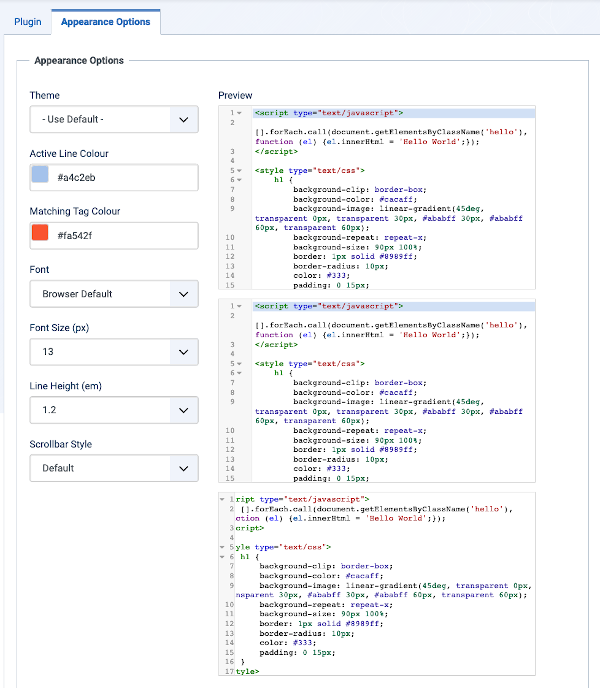Screen dimensions: 600x688
Task: Click the highlighted script line in second preview
Action: click(394, 306)
